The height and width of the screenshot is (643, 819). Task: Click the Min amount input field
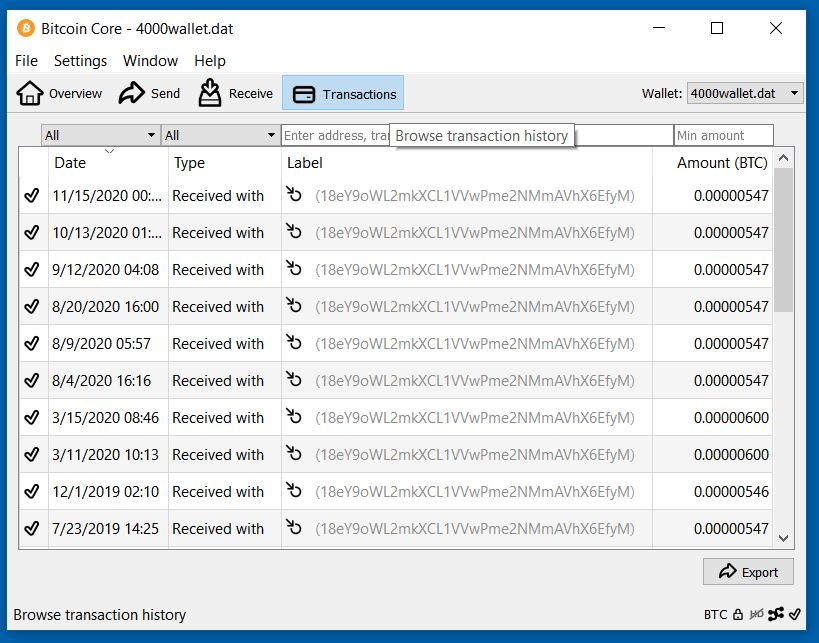coord(723,134)
